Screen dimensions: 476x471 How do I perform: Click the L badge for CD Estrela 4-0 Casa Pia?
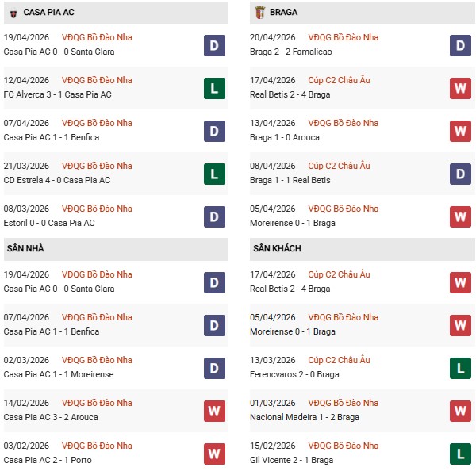213,174
